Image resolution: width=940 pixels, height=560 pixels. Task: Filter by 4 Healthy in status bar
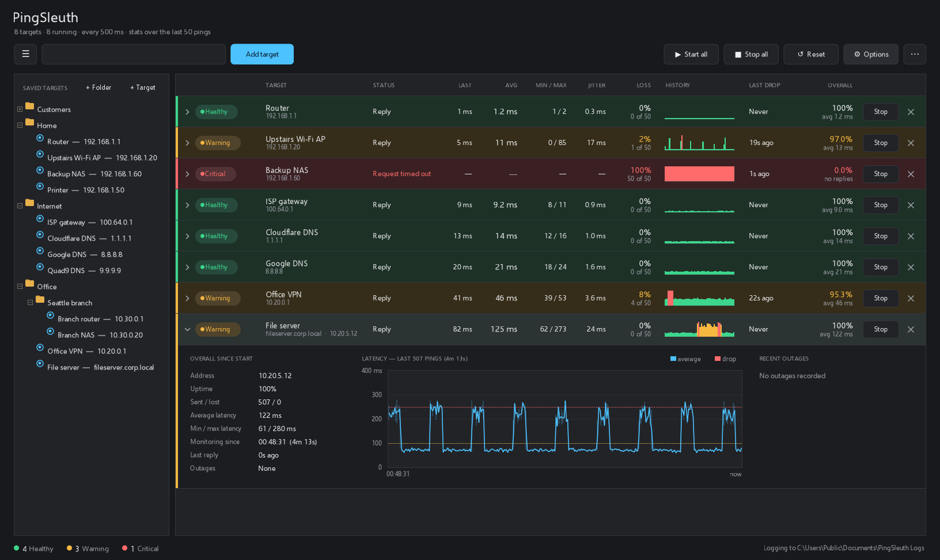(x=33, y=548)
